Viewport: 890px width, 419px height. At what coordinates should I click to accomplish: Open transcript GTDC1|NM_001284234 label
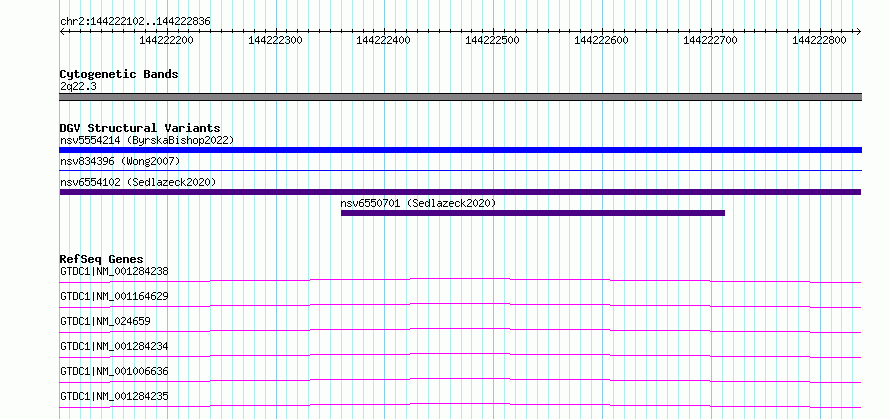coord(115,346)
